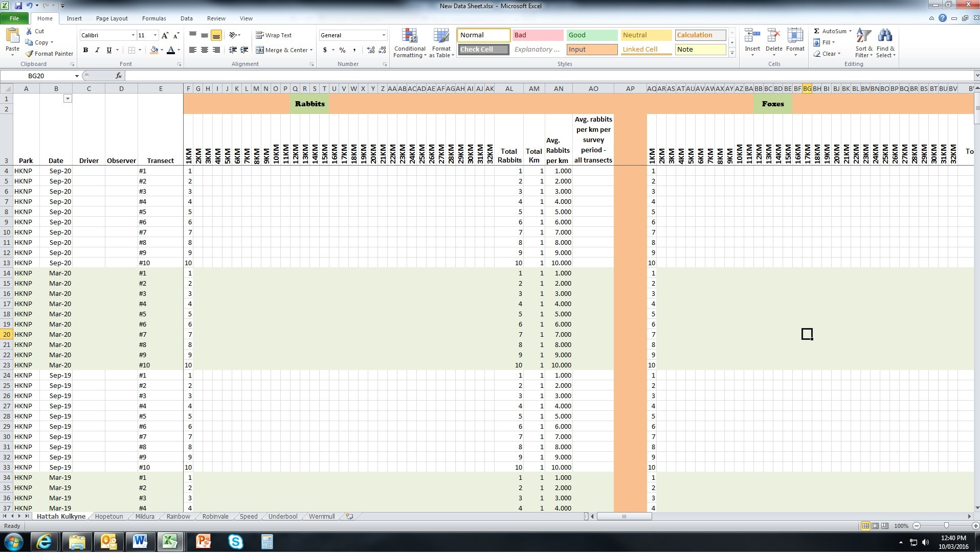This screenshot has height=556, width=980.
Task: Apply the Comma Style format
Action: click(x=354, y=50)
